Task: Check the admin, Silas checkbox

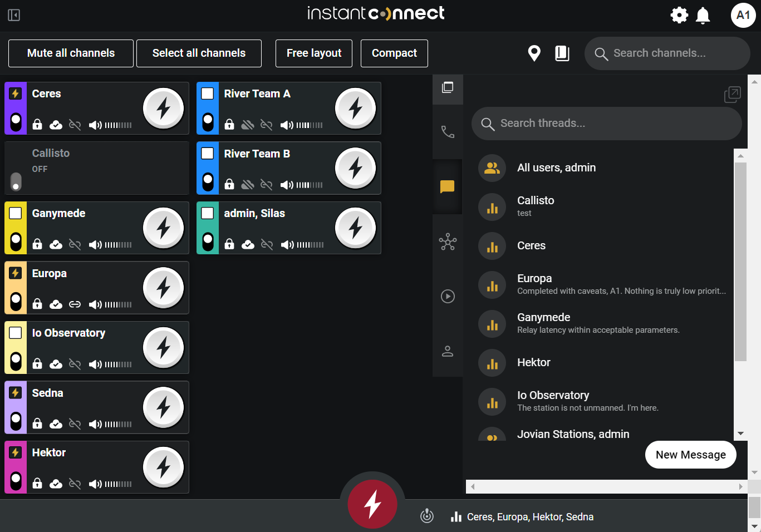Action: (x=208, y=213)
